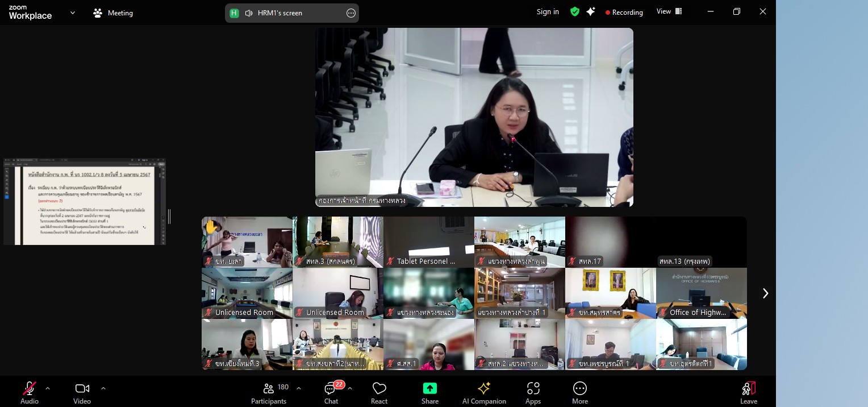This screenshot has width=868, height=407.
Task: Unmute the microphone Audio button
Action: (x=30, y=392)
